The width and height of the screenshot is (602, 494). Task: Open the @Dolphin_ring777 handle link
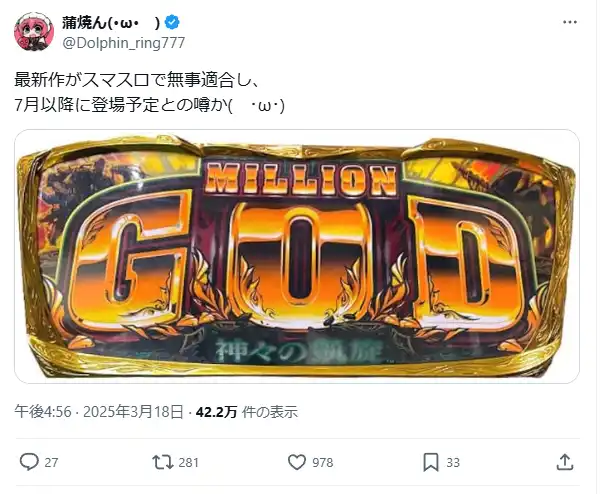pos(124,43)
